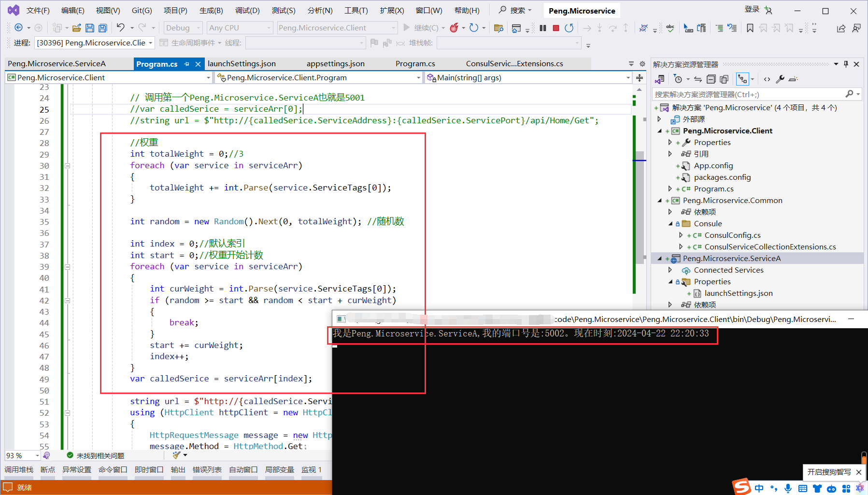Collapse the Peng.Microservice.Client project node
The image size is (868, 495).
click(x=660, y=131)
